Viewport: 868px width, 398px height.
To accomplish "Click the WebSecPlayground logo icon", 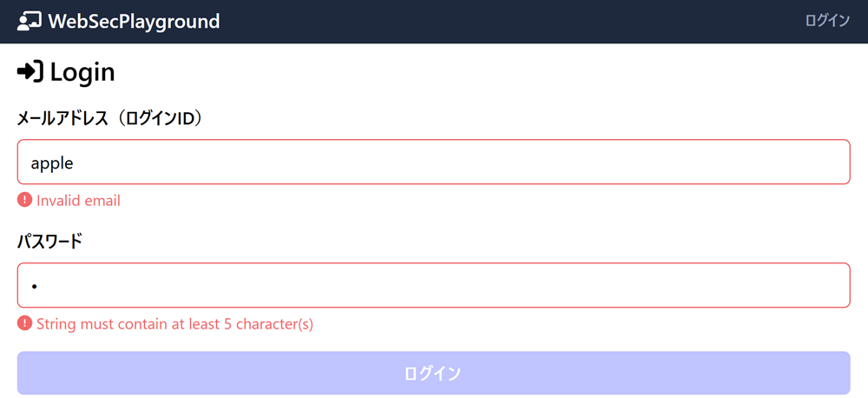I will click(x=30, y=21).
